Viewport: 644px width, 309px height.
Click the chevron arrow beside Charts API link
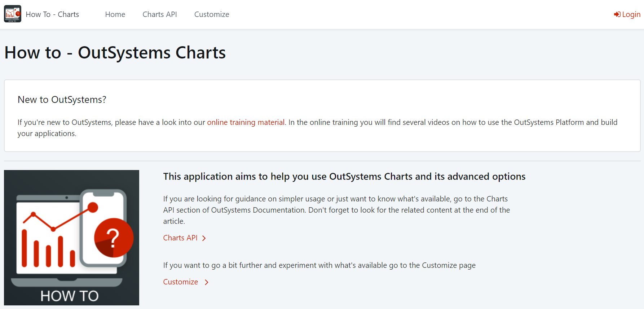pyautogui.click(x=204, y=238)
